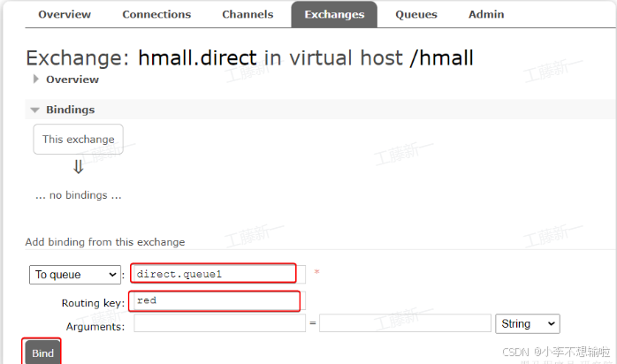Click the red required asterisk

tap(316, 272)
